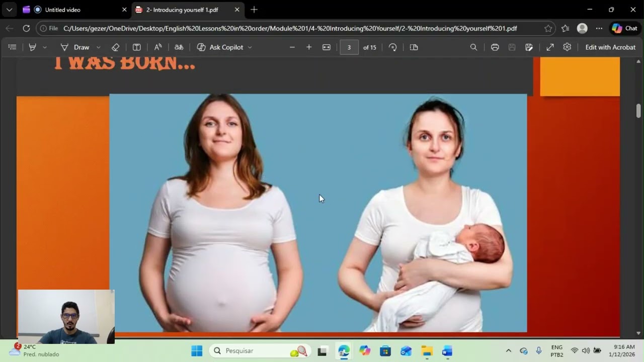Screen dimensions: 644x362
Task: Open Copilot Chat pane
Action: coord(624,29)
